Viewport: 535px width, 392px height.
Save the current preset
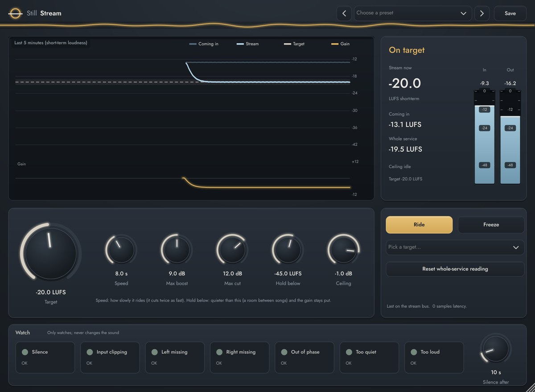coord(510,13)
